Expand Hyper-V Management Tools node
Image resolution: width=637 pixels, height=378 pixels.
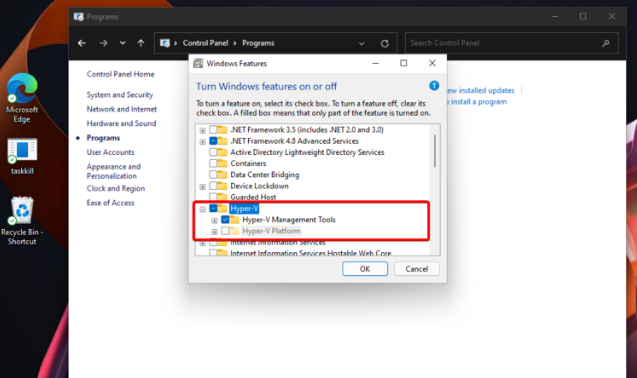(x=214, y=220)
